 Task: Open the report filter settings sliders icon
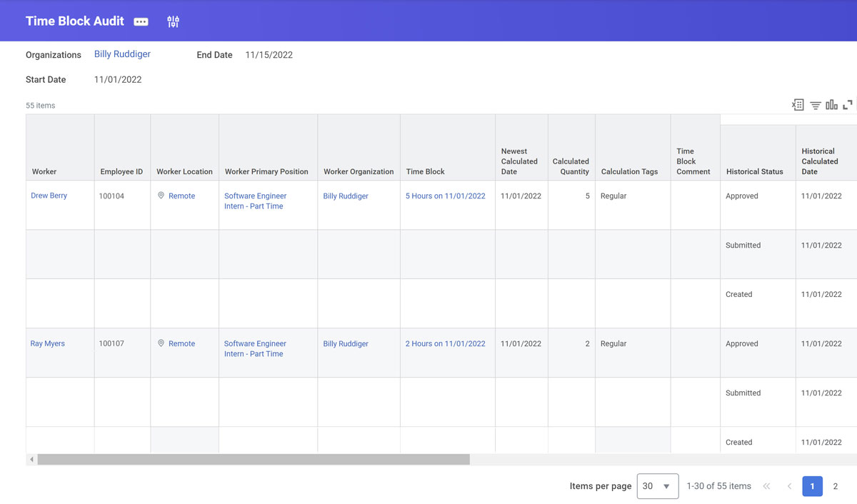[173, 21]
